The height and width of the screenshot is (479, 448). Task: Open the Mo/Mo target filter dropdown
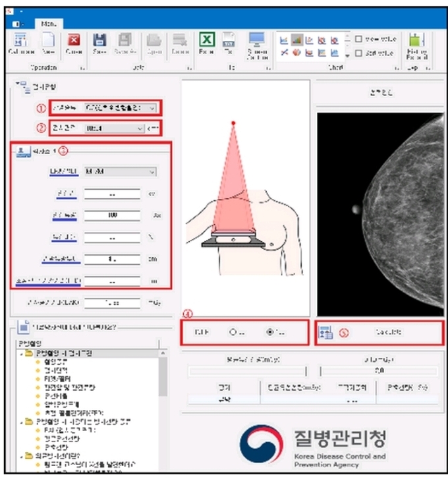(x=121, y=172)
